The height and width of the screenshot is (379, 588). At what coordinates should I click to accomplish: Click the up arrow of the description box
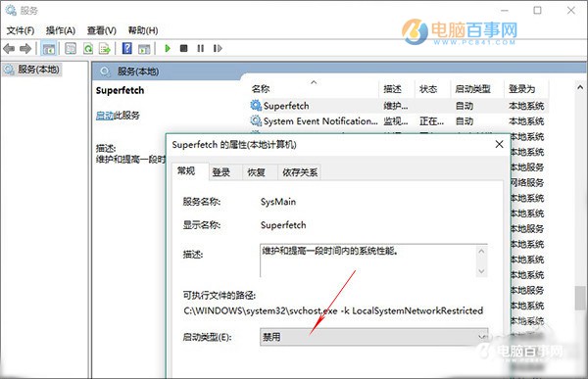point(481,251)
